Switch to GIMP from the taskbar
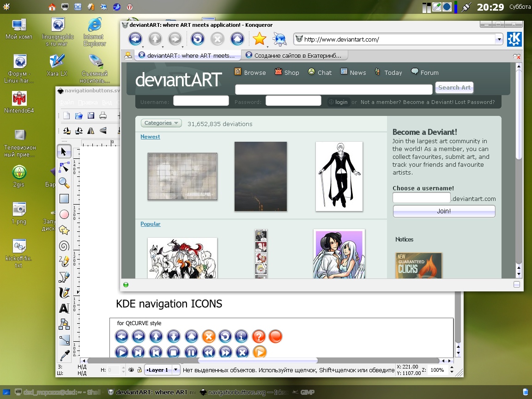Image resolution: width=532 pixels, height=399 pixels. (x=303, y=392)
